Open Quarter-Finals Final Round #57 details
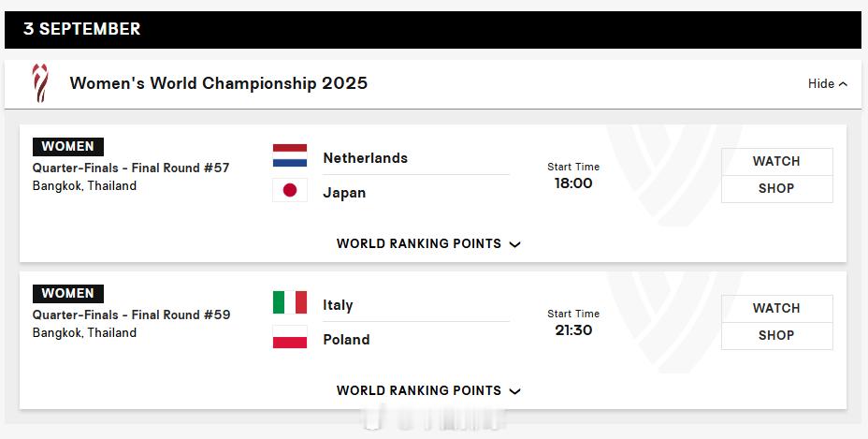This screenshot has width=868, height=439. [131, 168]
